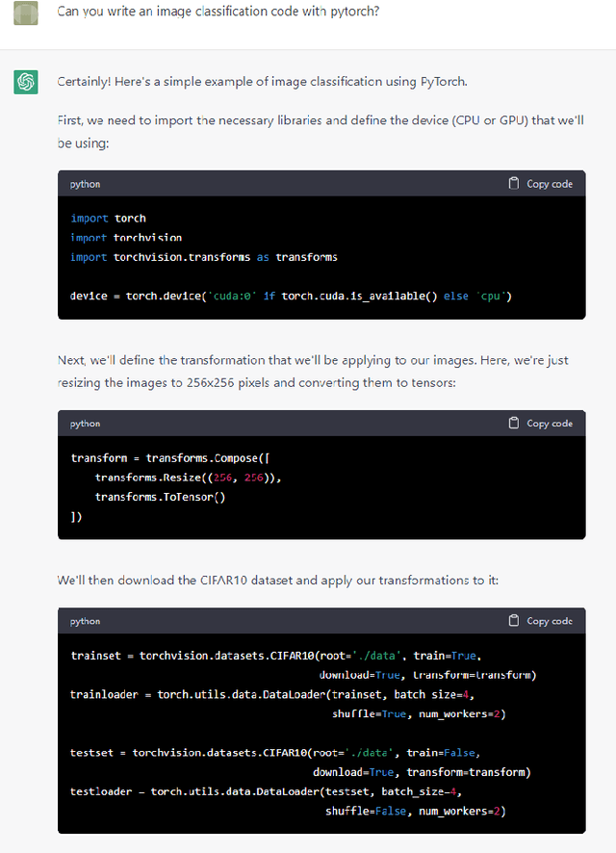Click clipboard icon in the CIFAR10 code block

click(x=514, y=621)
